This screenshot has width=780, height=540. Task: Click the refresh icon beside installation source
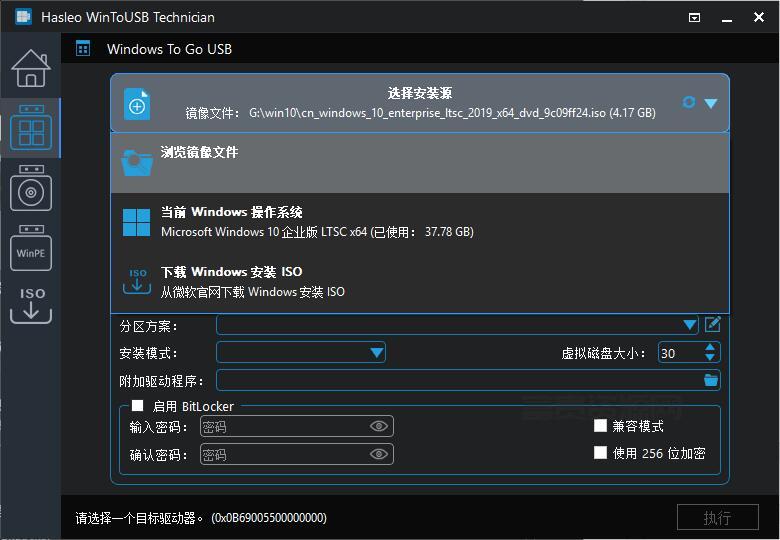[688, 102]
